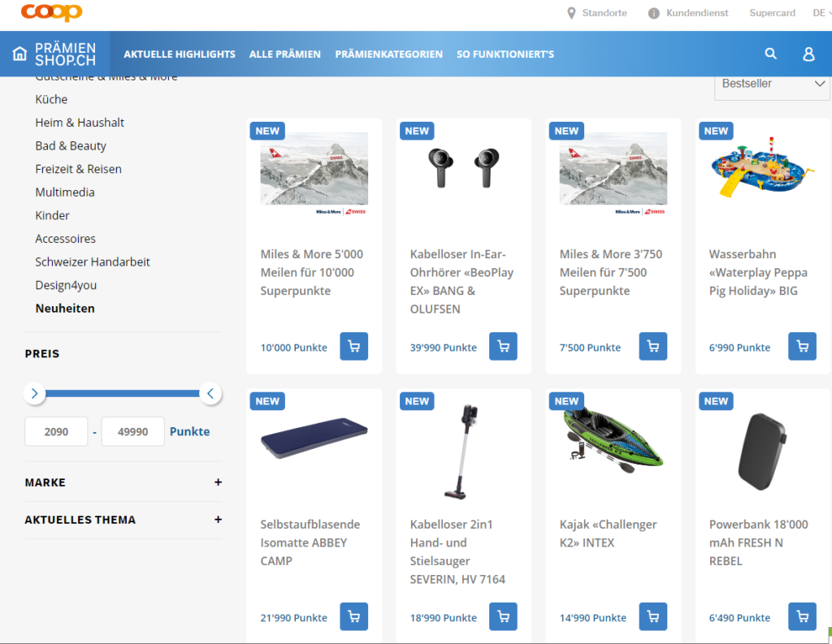Screen dimensions: 832x644
Task: Open the black Powerbank product image
Action: 762,452
